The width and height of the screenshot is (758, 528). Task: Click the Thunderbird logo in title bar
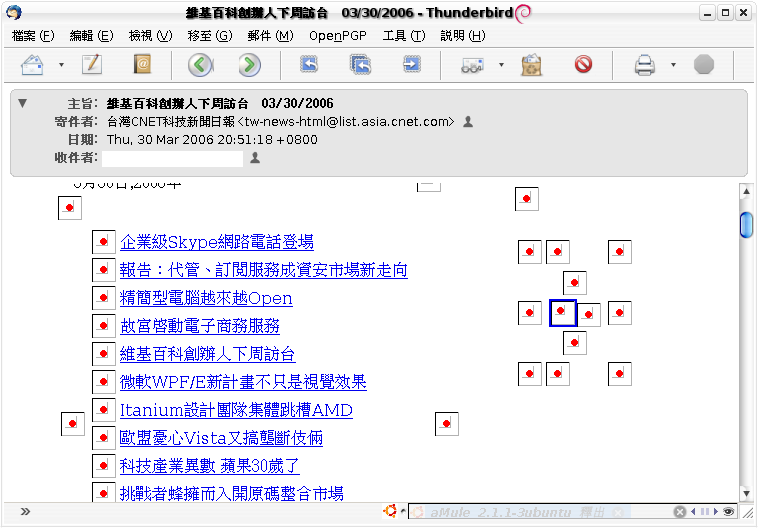[14, 12]
